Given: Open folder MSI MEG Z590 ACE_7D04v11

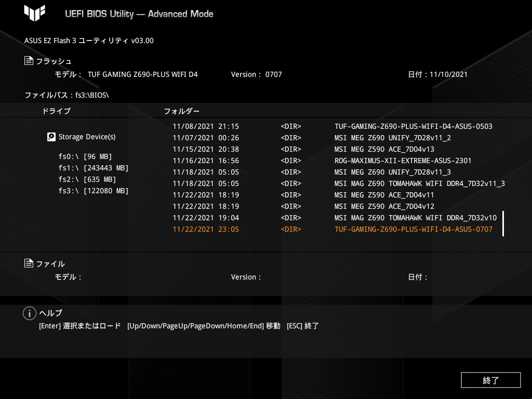Looking at the screenshot, I should [384, 195].
